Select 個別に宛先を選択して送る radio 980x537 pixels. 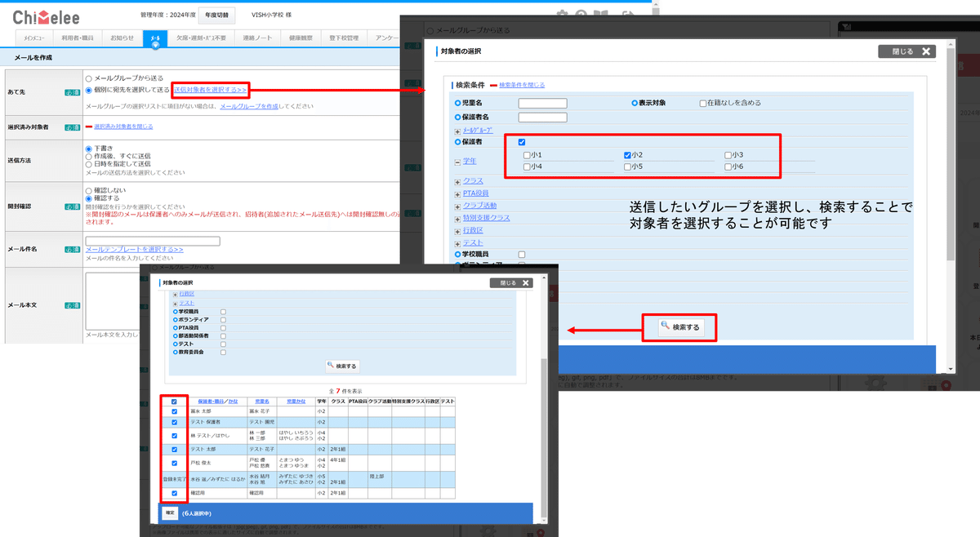(89, 90)
